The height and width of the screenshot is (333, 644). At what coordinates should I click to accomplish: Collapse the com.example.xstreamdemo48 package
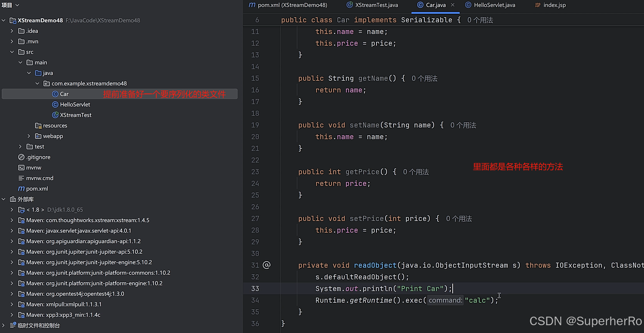pos(37,83)
